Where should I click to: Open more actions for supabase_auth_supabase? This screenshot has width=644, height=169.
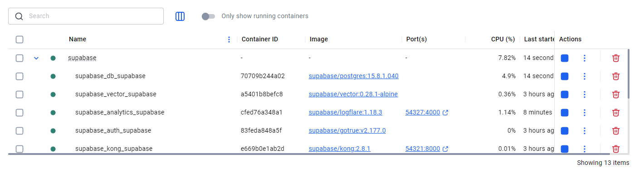coord(585,131)
